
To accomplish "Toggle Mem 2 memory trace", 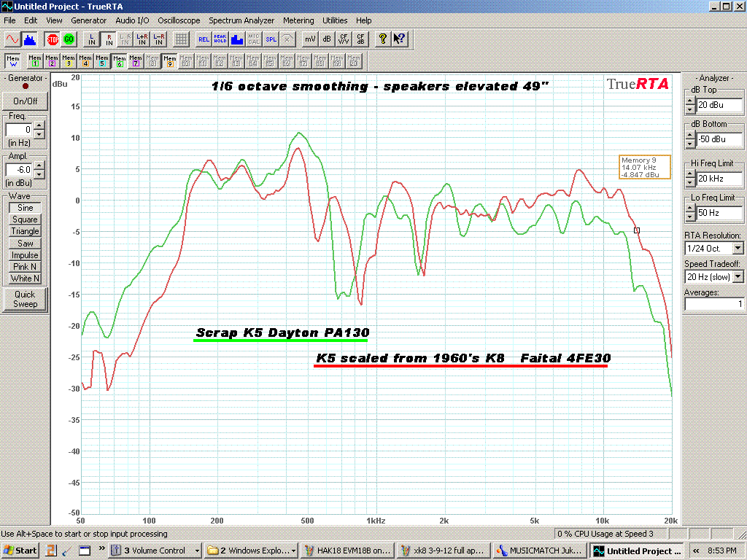I will (x=52, y=61).
